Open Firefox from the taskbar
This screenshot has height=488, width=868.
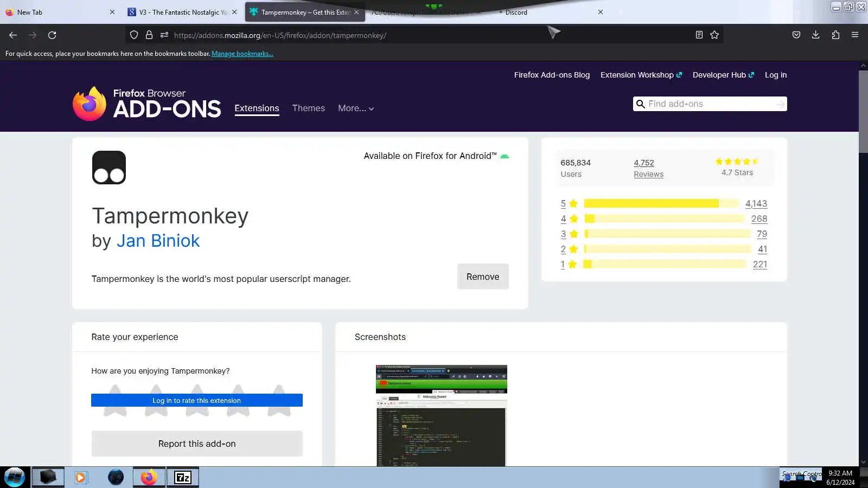(x=149, y=477)
